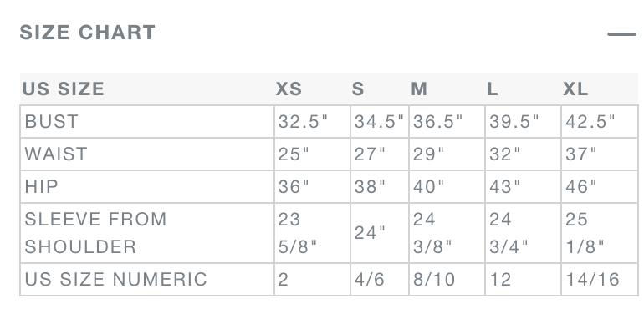The width and height of the screenshot is (644, 314).
Task: Click the 14/16 numeric size cell
Action: pyautogui.click(x=592, y=279)
